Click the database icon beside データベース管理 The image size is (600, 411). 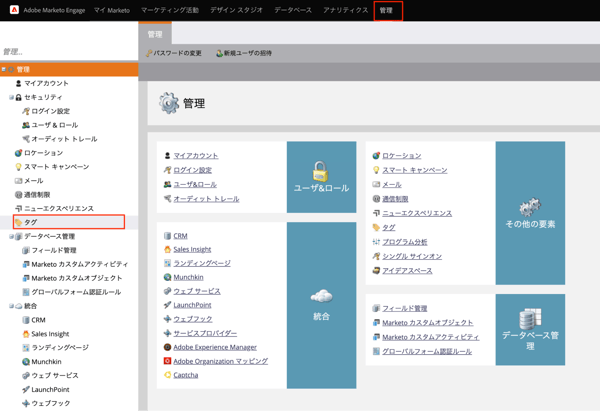pos(18,236)
